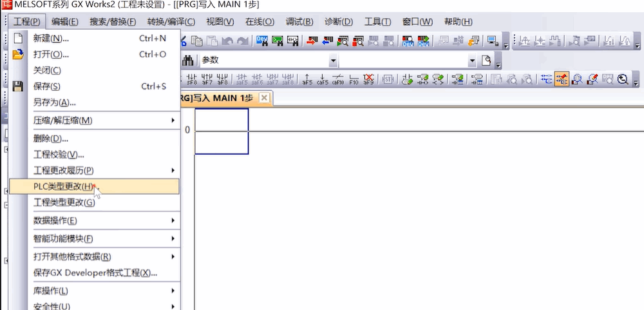The image size is (644, 310).
Task: Open the 窗口(W) menu
Action: coord(418,22)
